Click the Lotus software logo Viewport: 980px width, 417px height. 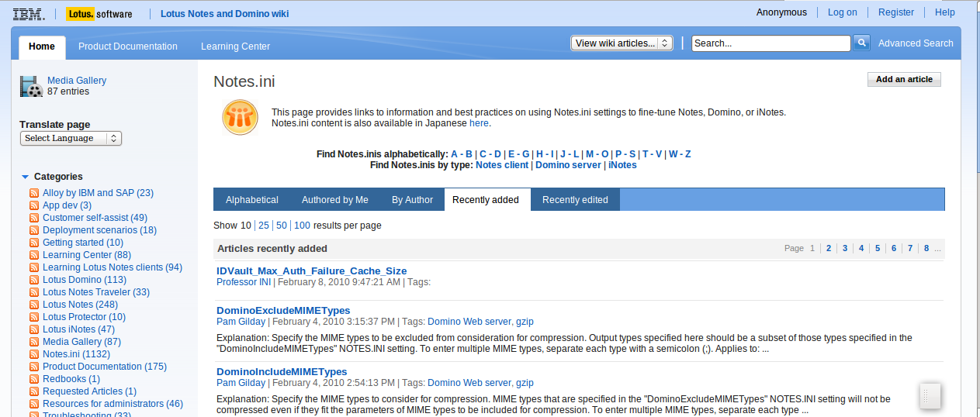[x=100, y=13]
